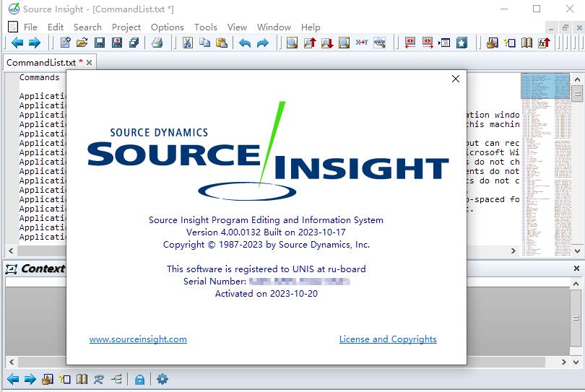The image size is (585, 392).
Task: Copy selection with the Copy icon
Action: (x=204, y=43)
